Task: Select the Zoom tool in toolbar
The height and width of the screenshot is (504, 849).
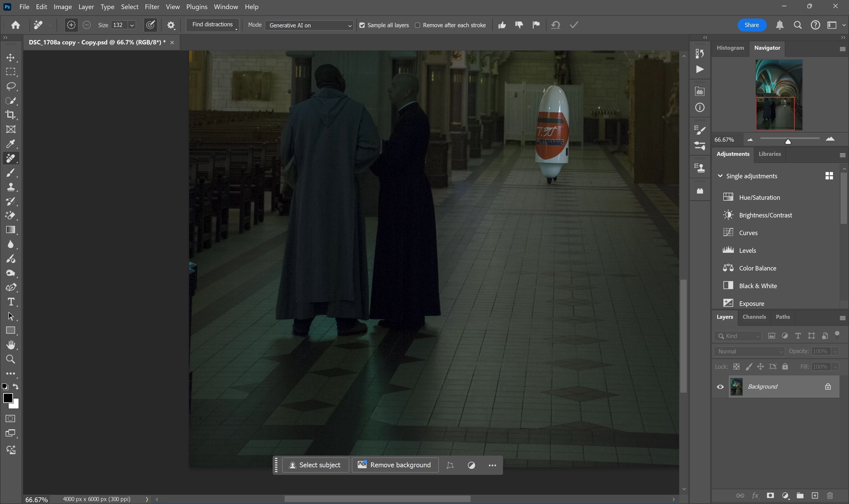Action: click(11, 359)
